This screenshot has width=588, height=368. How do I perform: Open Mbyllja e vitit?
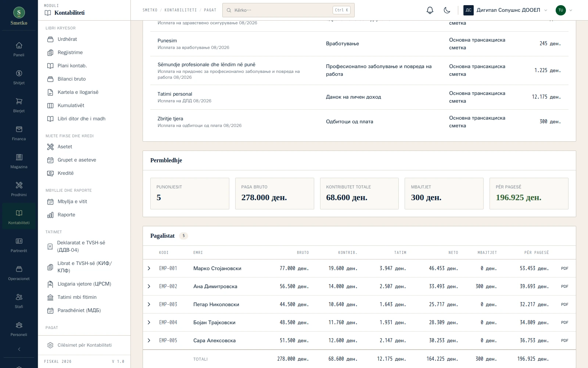pos(84,202)
